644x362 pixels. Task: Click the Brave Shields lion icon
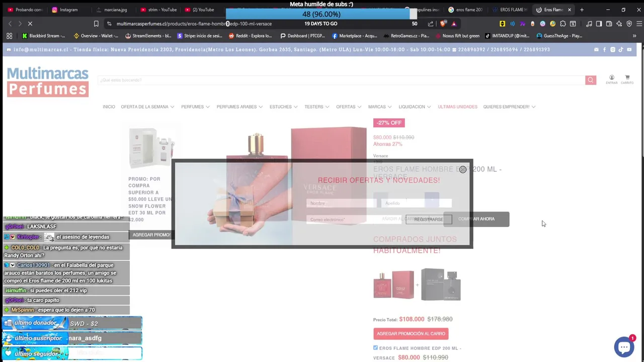443,24
